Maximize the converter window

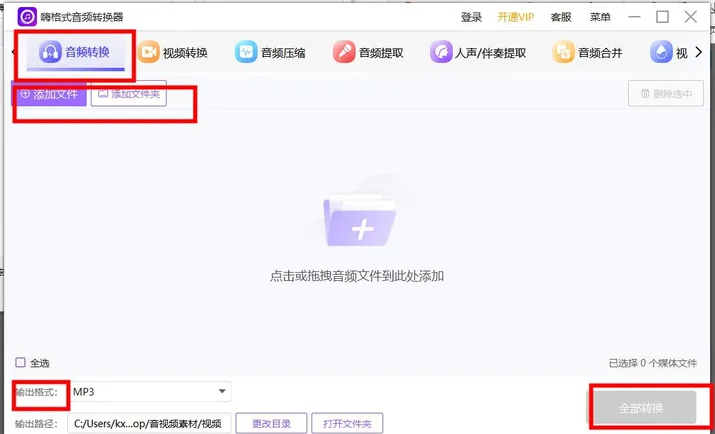tap(663, 17)
